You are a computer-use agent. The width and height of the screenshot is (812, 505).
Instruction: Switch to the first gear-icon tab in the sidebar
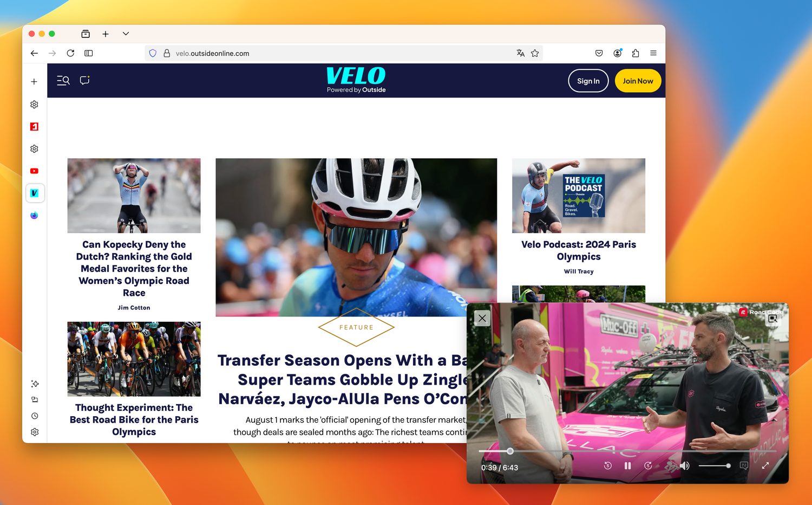[x=34, y=104]
